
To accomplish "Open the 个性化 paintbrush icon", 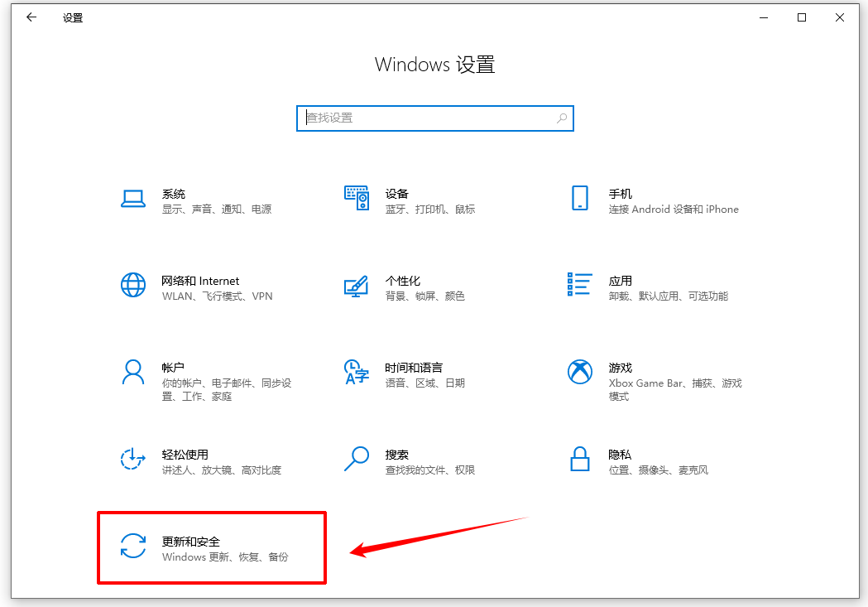I will point(356,286).
